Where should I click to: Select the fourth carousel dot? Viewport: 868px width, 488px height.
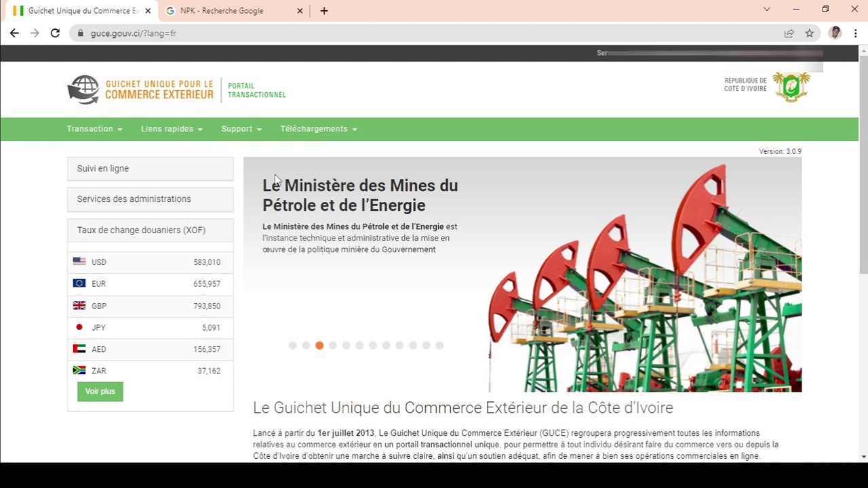pos(333,346)
